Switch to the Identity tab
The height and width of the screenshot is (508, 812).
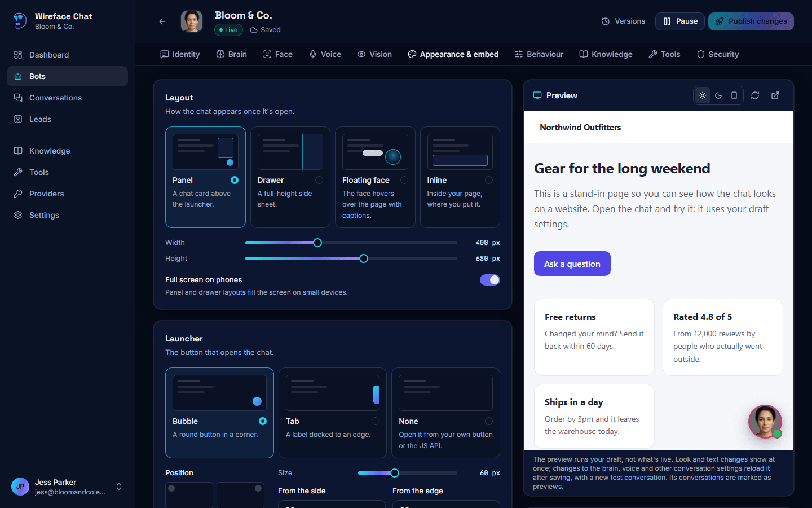[x=180, y=54]
